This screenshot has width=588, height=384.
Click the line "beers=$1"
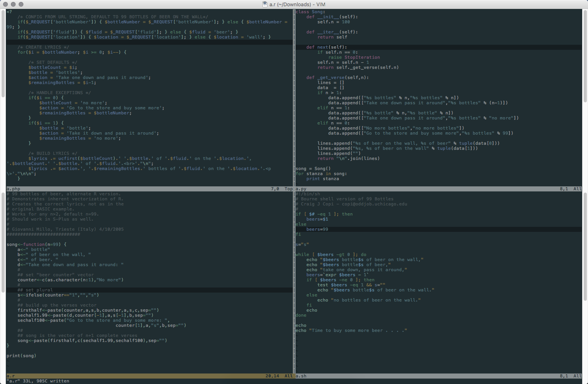tap(317, 219)
